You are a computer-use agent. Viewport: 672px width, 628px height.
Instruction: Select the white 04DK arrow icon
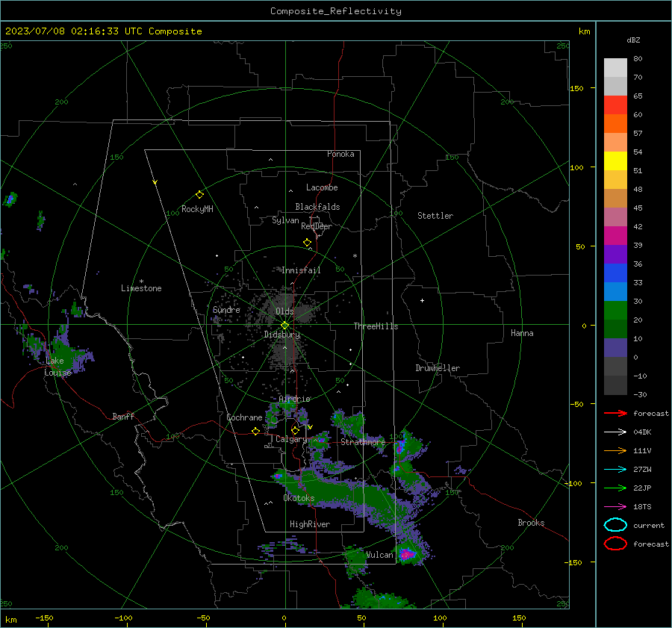click(x=615, y=432)
